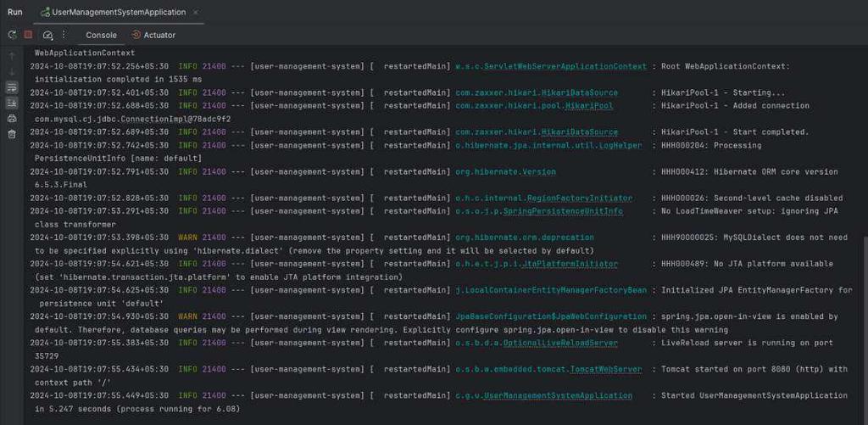Viewport: 868px width, 425px height.
Task: Switch to the Console tab
Action: point(102,35)
